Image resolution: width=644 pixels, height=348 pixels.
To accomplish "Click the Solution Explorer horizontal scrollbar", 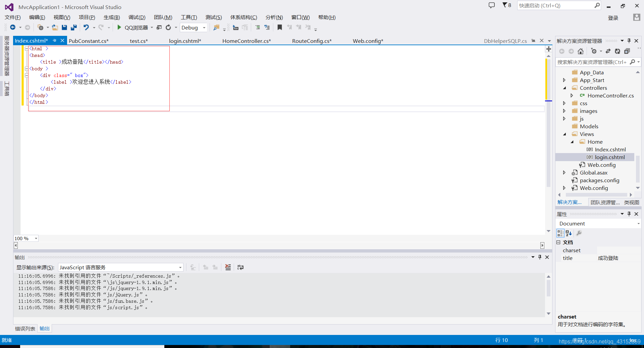I will pyautogui.click(x=596, y=195).
